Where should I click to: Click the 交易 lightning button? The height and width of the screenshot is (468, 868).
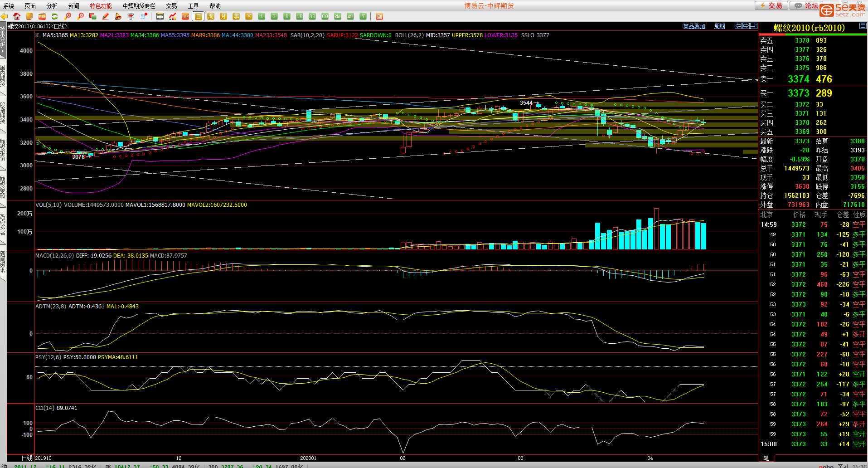pos(771,5)
